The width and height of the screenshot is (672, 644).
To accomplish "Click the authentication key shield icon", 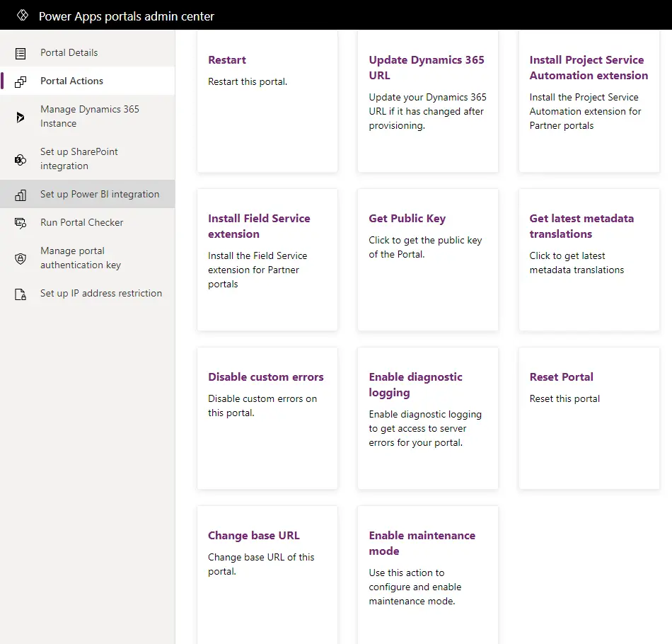I will coord(20,258).
